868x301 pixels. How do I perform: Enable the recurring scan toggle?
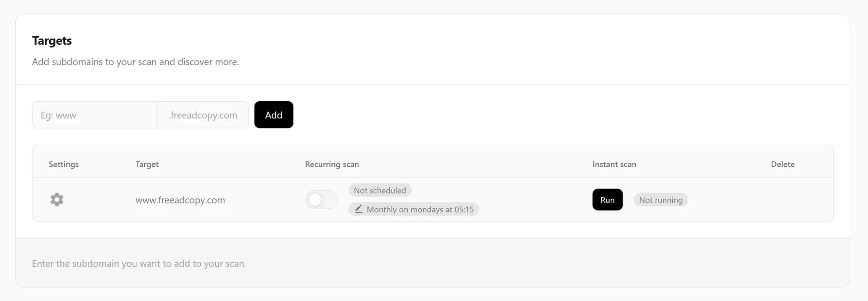pos(321,200)
